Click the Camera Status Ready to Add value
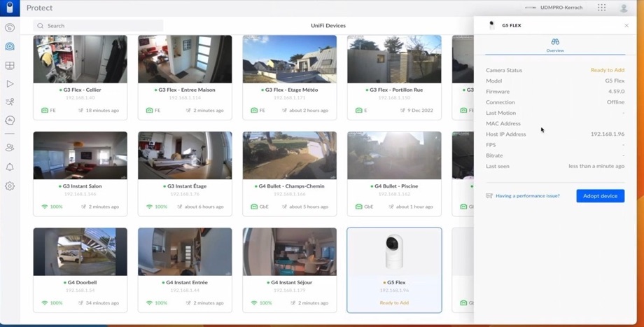Viewport: 644px width, 327px height. coord(608,70)
